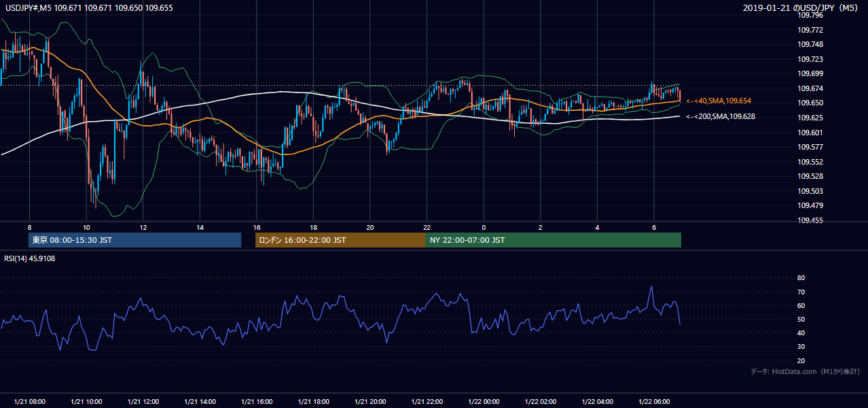
Task: Select the 2019-01-21 のUSD/JPY (M5) title
Action: (x=801, y=7)
